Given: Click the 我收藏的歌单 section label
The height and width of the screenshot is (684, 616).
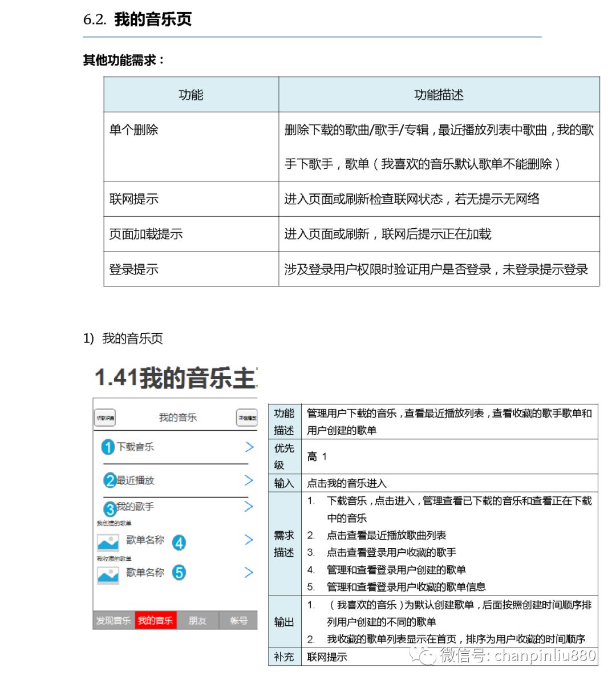Looking at the screenshot, I should [x=114, y=558].
